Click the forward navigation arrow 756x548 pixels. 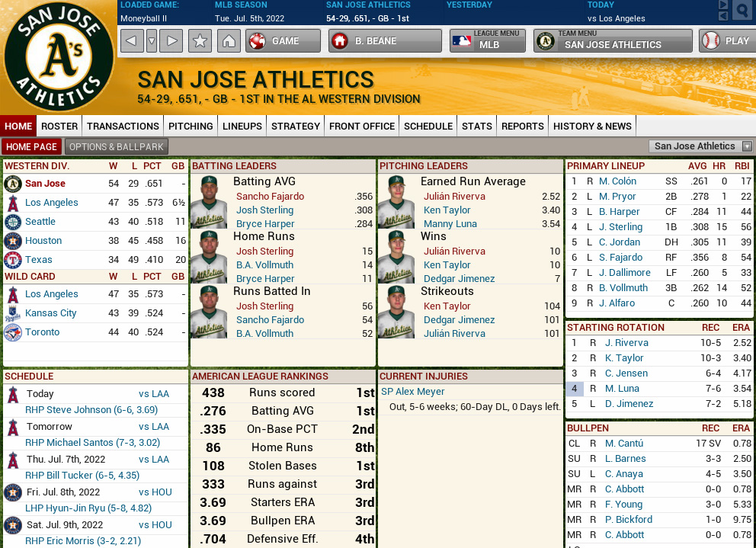(171, 41)
